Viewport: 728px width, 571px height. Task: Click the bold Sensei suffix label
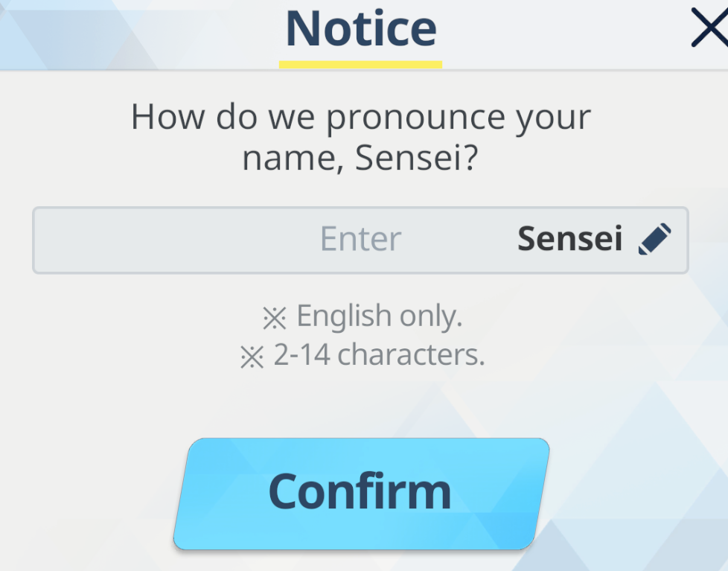click(569, 239)
